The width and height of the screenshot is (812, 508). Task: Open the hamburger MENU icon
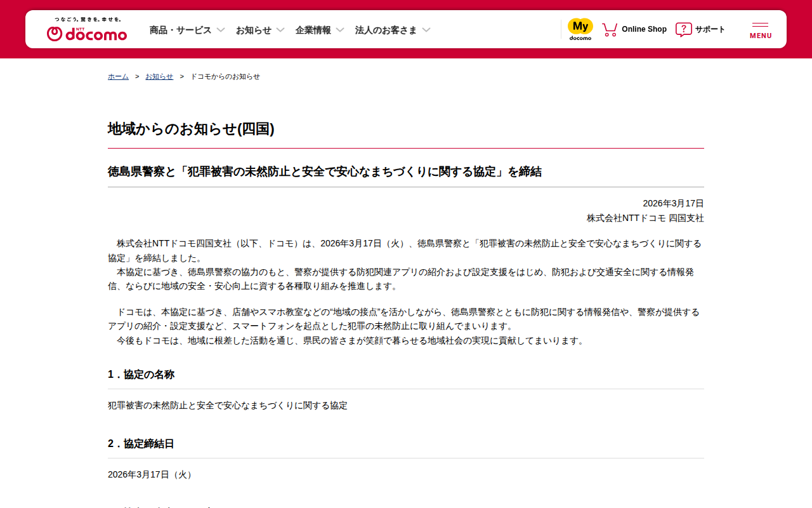coord(761,30)
